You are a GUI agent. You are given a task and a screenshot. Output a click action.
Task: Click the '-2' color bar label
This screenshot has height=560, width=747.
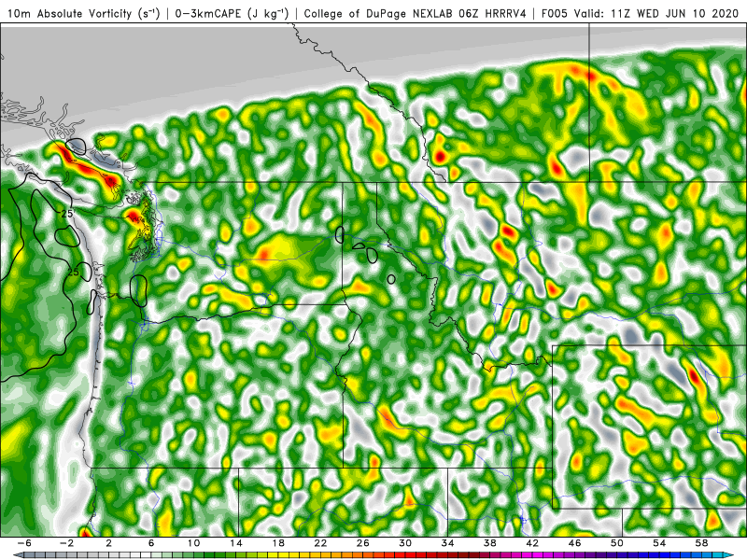(66, 543)
